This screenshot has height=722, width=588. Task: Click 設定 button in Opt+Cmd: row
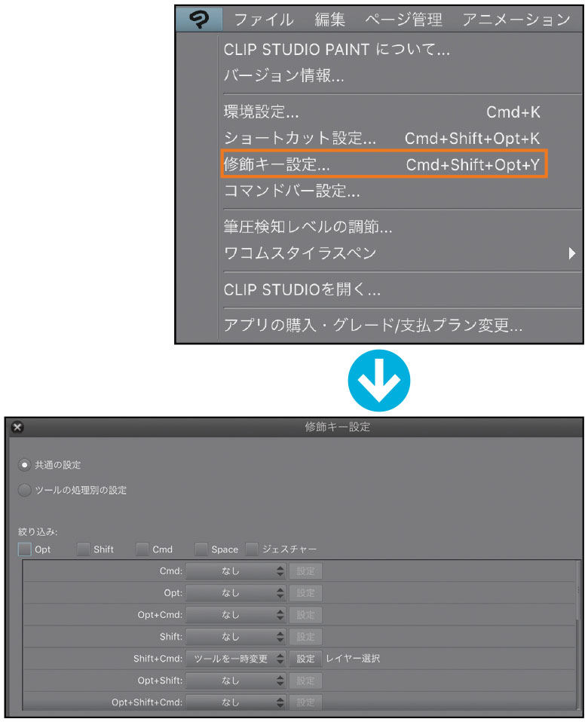[x=306, y=615]
